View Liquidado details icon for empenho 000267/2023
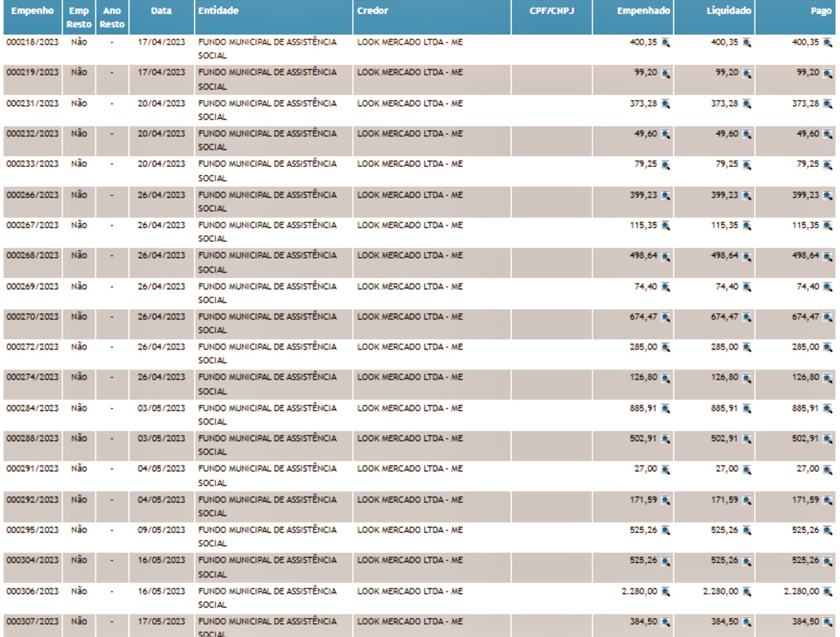Screen dimensions: 840x637 [x=747, y=225]
